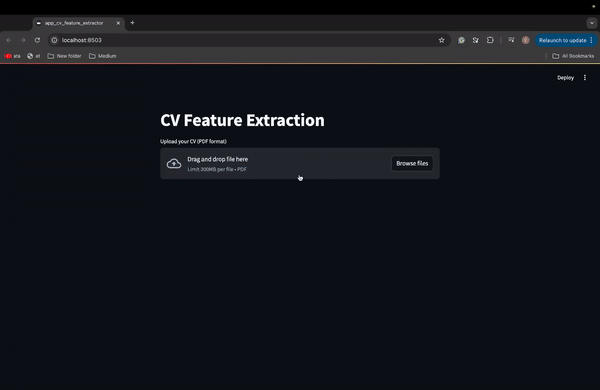600x390 pixels.
Task: Open the Chrome profile avatar
Action: pos(526,40)
